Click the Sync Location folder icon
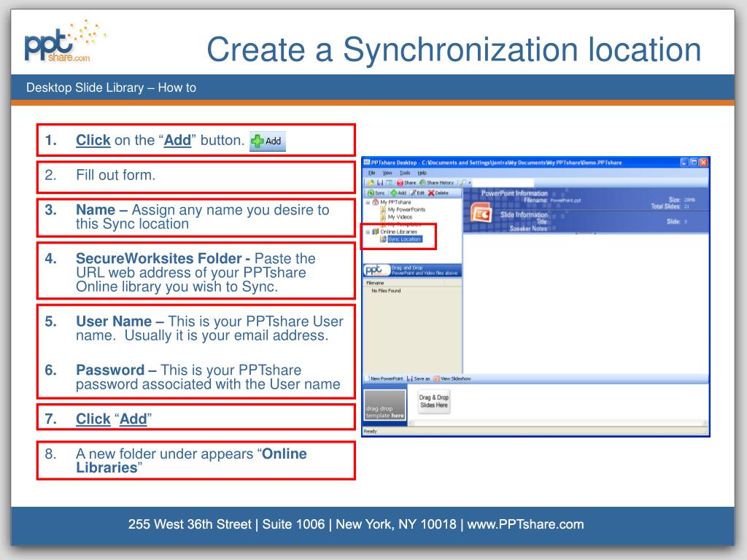The image size is (747, 560). pos(383,239)
